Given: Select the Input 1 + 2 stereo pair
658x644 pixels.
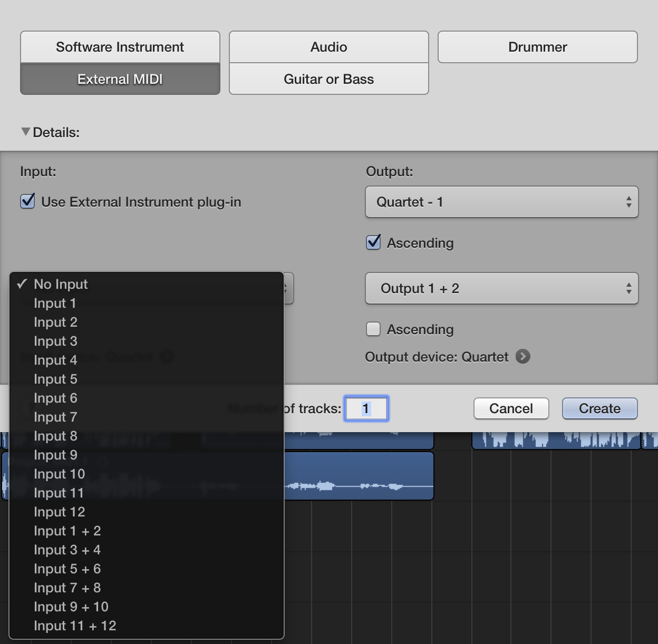Looking at the screenshot, I should (x=67, y=531).
